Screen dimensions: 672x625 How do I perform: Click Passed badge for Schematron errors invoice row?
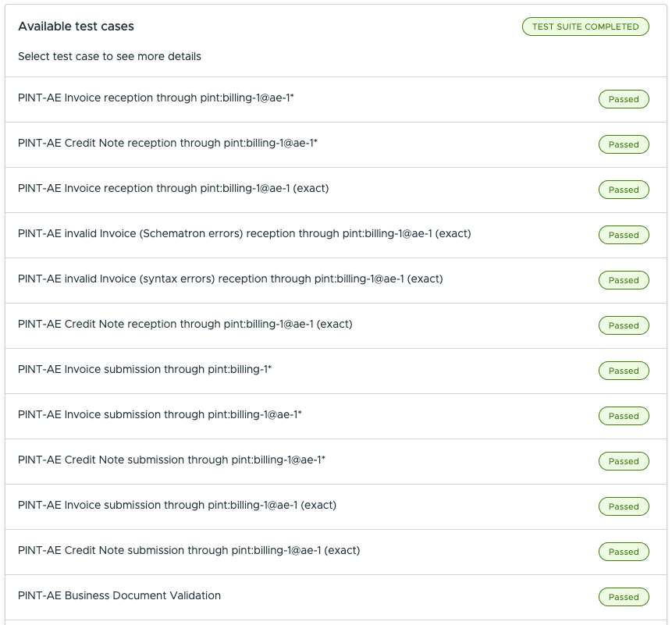tap(624, 235)
